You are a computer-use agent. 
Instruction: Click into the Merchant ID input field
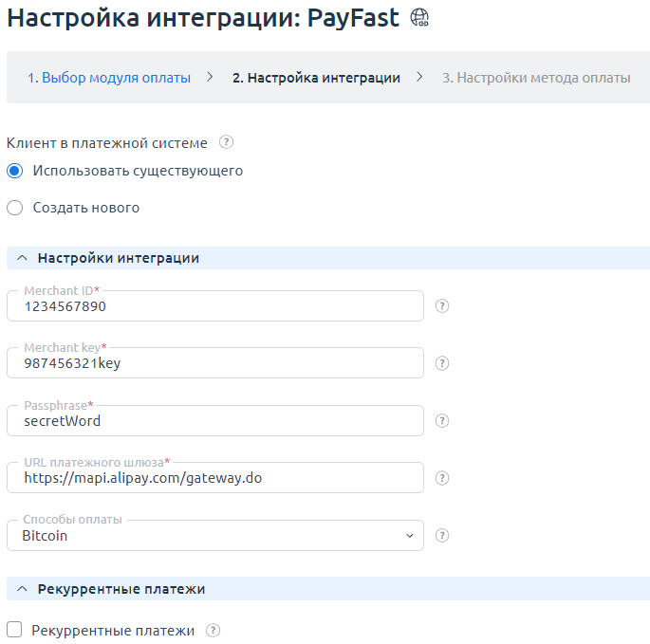[x=215, y=306]
